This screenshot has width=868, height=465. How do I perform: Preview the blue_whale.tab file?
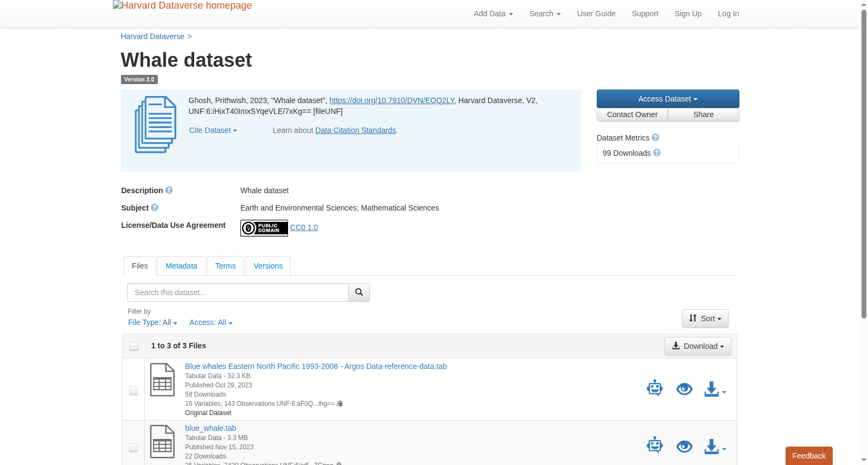point(685,446)
